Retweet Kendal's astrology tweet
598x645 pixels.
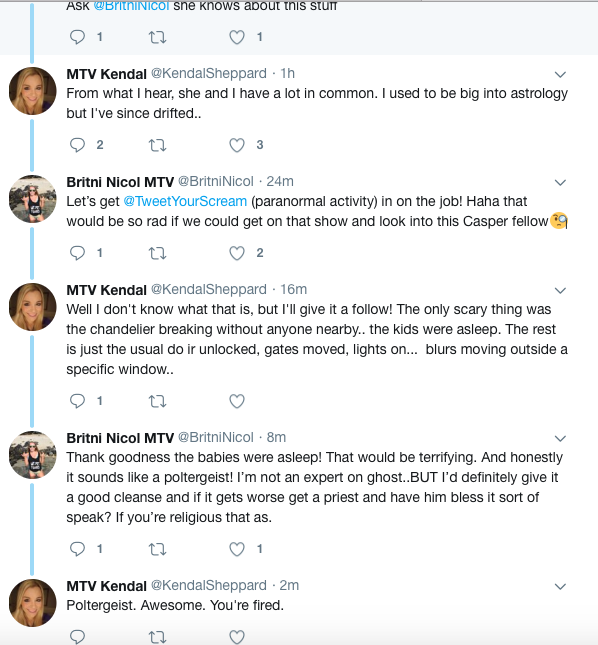click(157, 145)
